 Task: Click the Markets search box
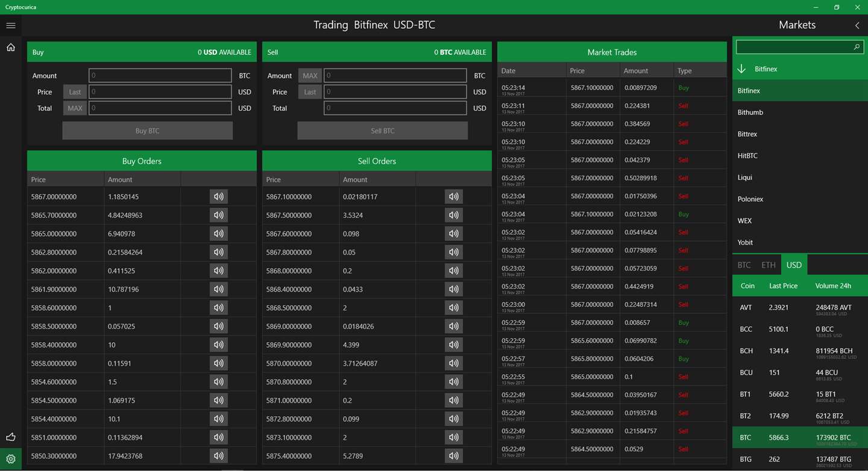click(800, 47)
